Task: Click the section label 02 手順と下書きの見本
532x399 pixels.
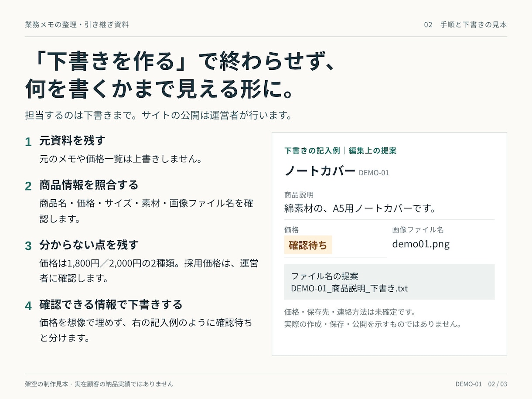Action: click(465, 24)
